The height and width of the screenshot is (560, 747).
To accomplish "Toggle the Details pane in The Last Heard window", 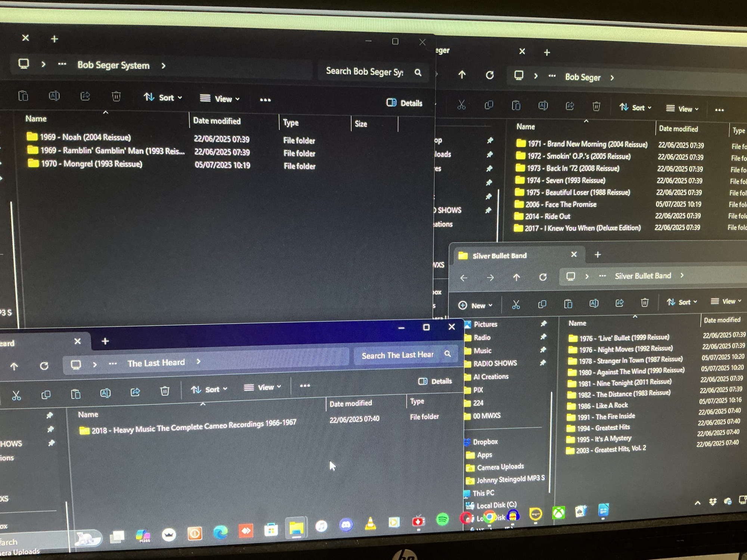I will coord(435,381).
